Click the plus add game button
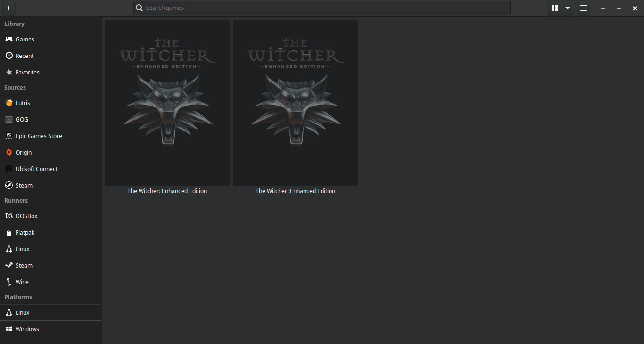 pos(8,8)
